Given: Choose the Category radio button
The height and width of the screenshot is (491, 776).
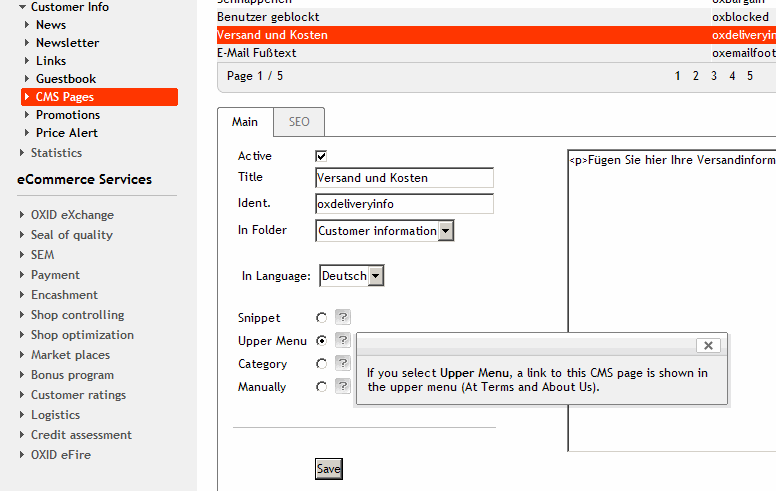Looking at the screenshot, I should tap(321, 364).
